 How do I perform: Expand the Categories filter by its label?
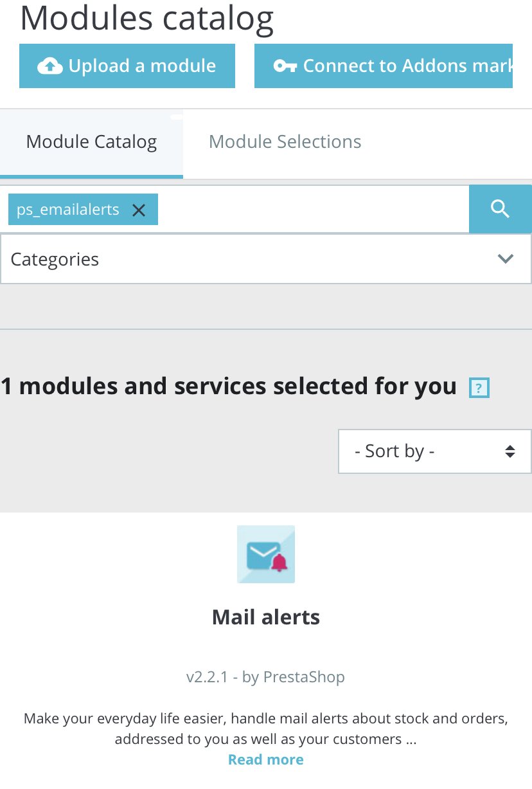click(55, 260)
